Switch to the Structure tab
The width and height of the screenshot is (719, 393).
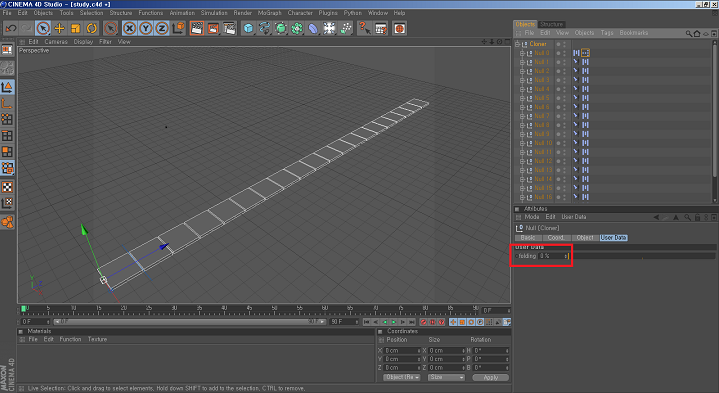[551, 24]
